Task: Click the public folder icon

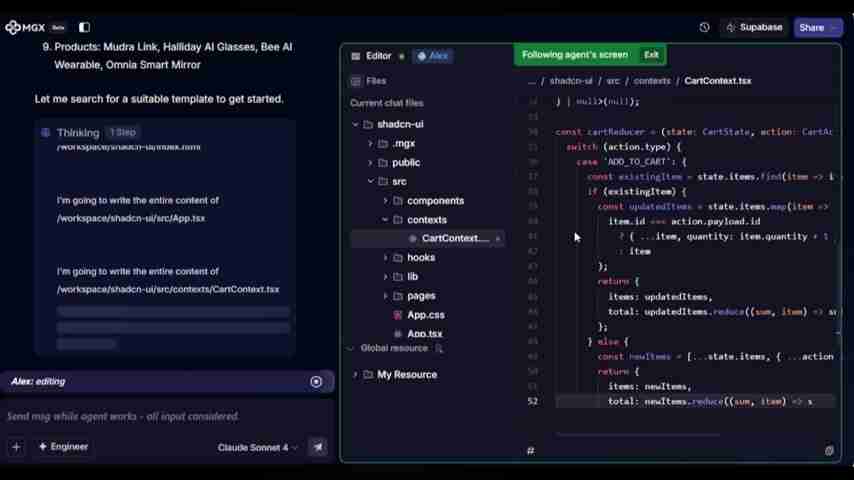Action: point(383,163)
